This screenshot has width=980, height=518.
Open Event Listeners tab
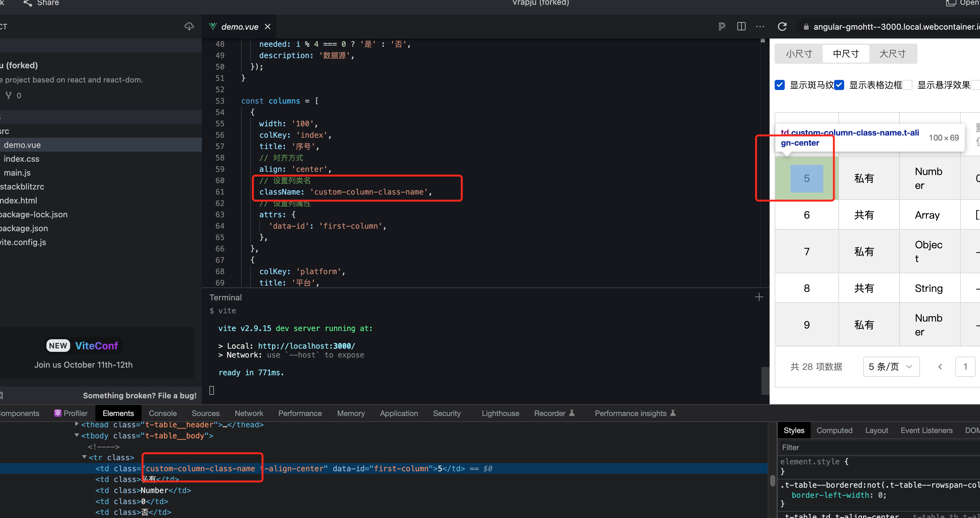[926, 430]
